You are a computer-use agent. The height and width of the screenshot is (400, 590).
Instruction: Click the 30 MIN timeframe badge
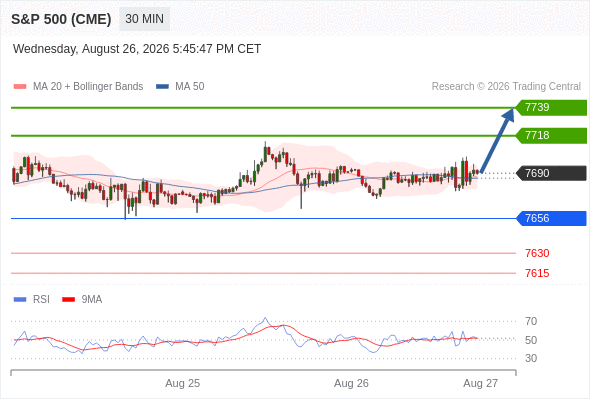tap(144, 19)
